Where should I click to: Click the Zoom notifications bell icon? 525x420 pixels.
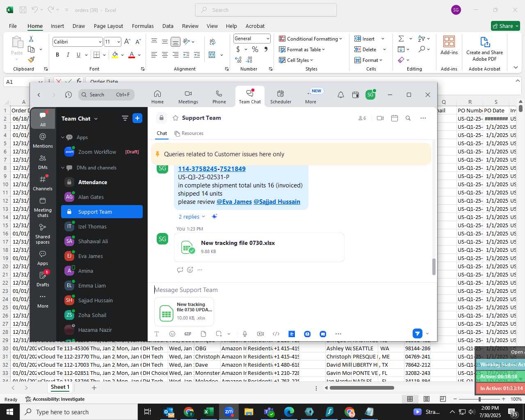(341, 95)
